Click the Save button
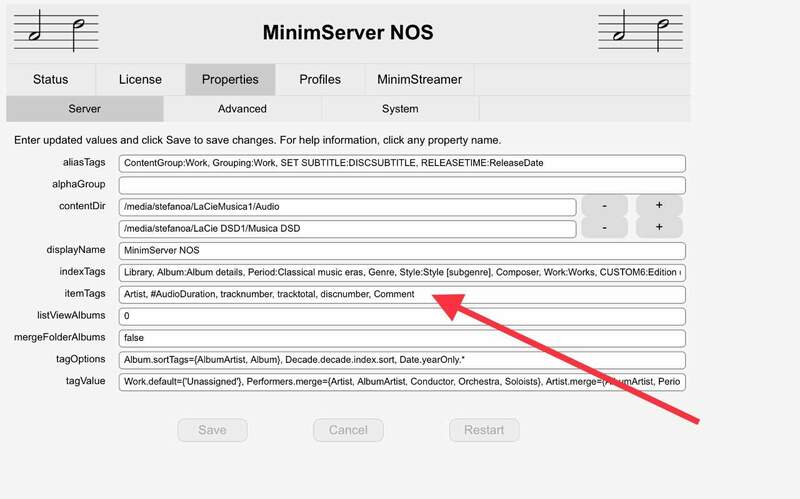 coord(212,430)
